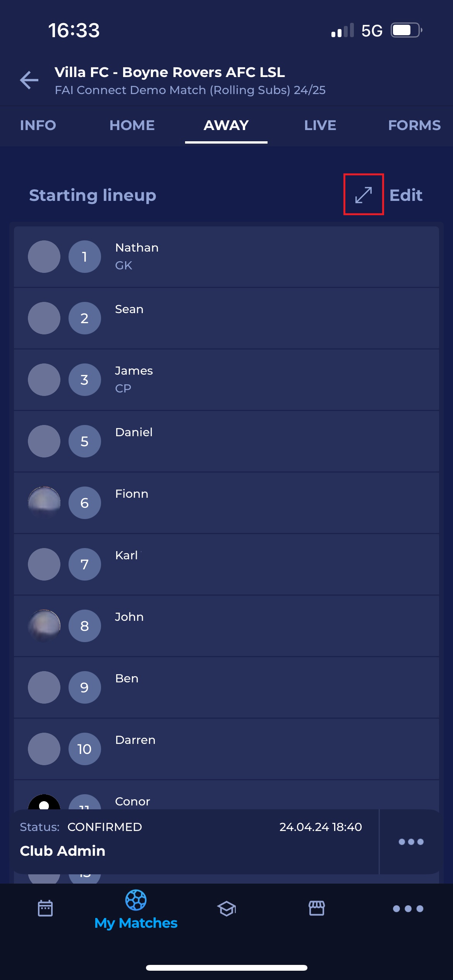The height and width of the screenshot is (980, 453).
Task: Tap the back arrow icon
Action: (29, 80)
